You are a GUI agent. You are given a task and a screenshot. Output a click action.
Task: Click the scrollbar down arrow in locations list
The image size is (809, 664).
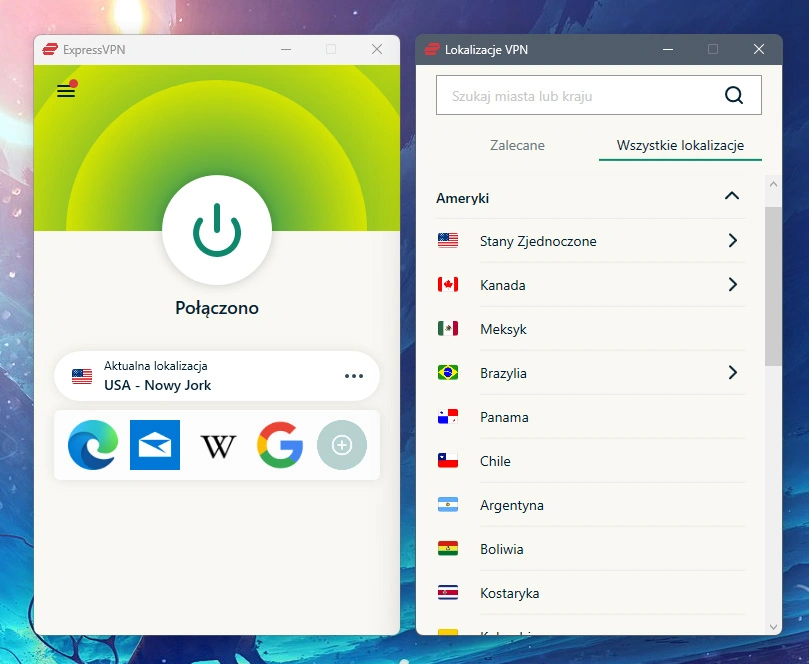click(x=773, y=627)
